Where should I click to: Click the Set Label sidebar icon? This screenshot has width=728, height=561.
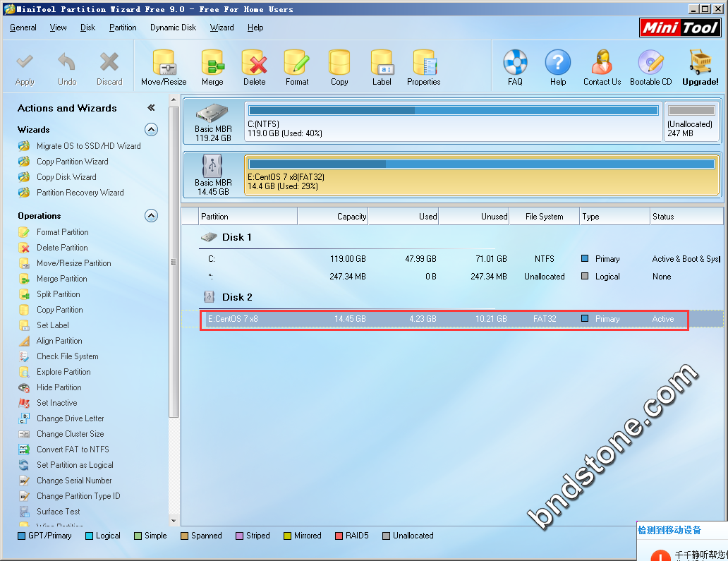click(24, 325)
